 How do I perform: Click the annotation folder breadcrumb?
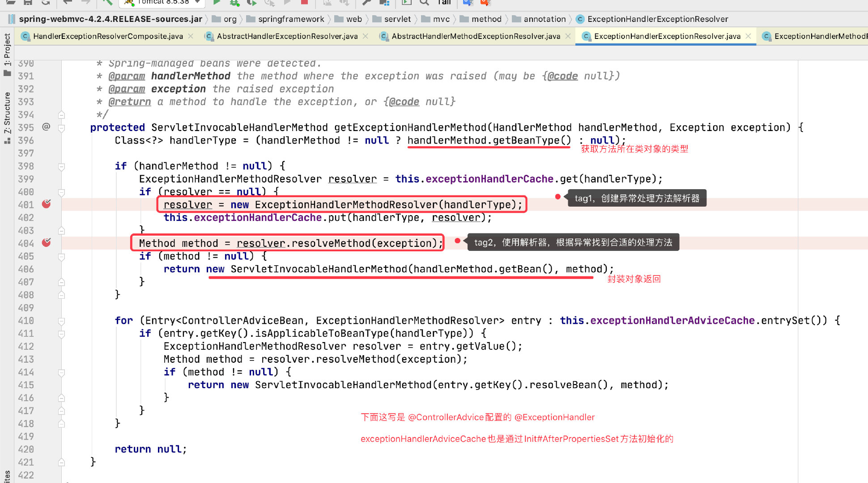point(539,19)
